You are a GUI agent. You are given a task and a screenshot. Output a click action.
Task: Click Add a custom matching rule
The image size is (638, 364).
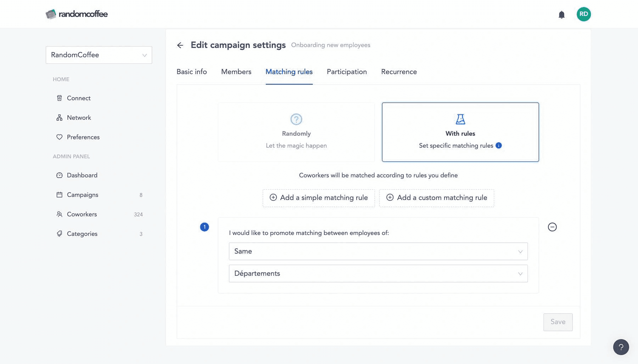pyautogui.click(x=437, y=198)
